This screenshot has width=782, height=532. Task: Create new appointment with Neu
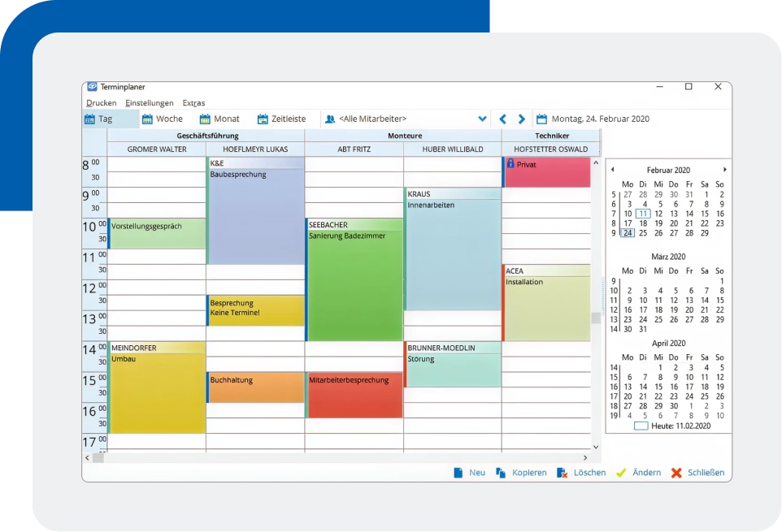469,473
